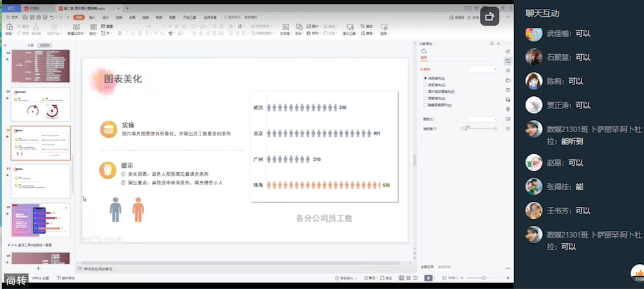Viewport: 644px width, 289px height.
Task: Click the exit screen share overlay icon
Action: click(x=489, y=17)
